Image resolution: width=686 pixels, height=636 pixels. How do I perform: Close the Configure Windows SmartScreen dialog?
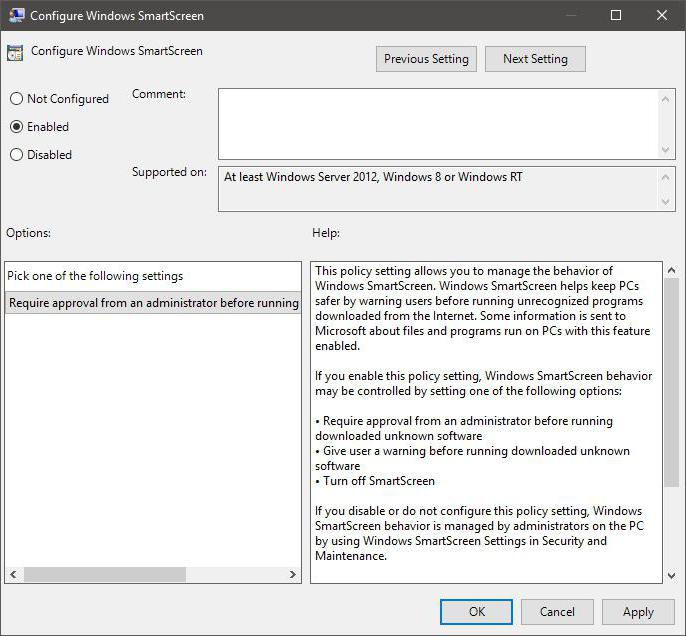(662, 15)
